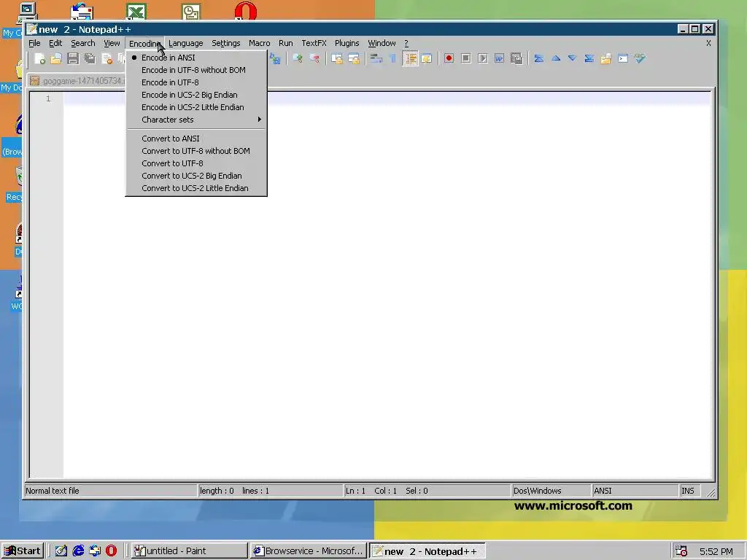
Task: Select Convert to UTF-8 without BOM
Action: [x=196, y=151]
